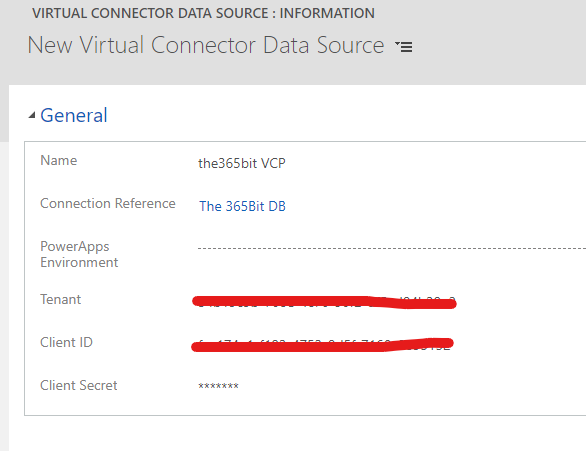Click the word Source in the title
Screen dimensions: 586x451
point(350,45)
